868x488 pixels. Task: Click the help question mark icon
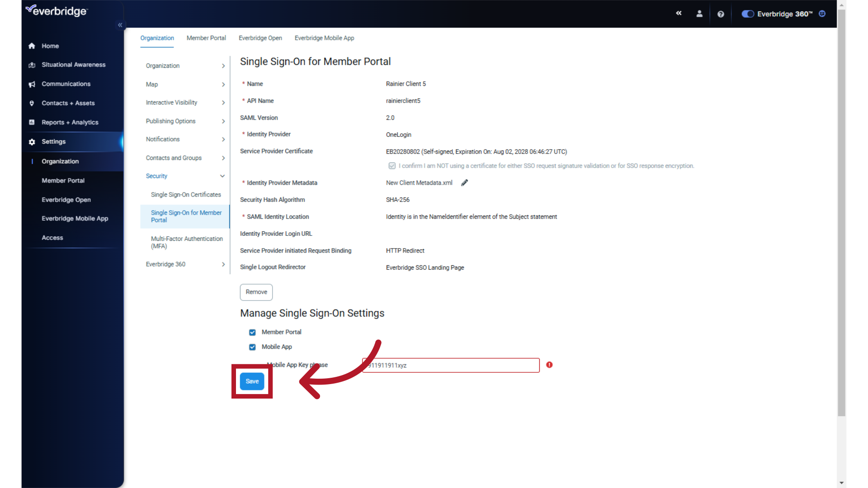click(721, 14)
